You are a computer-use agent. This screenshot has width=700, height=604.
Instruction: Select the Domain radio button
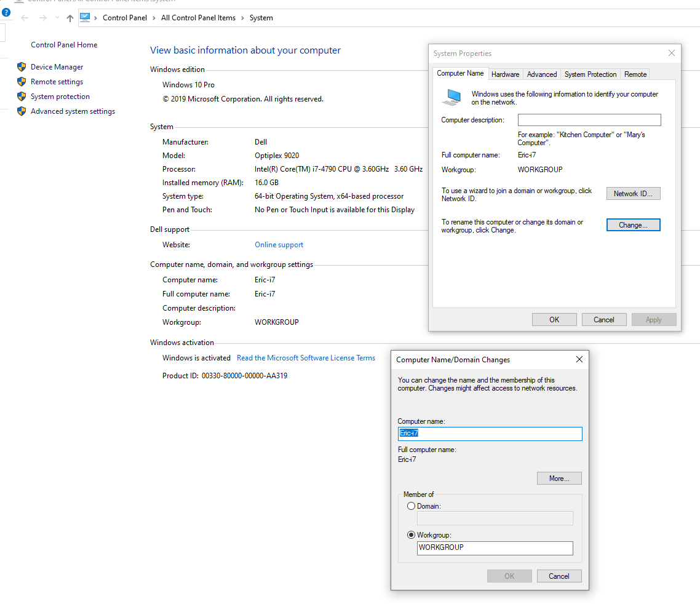pos(411,506)
